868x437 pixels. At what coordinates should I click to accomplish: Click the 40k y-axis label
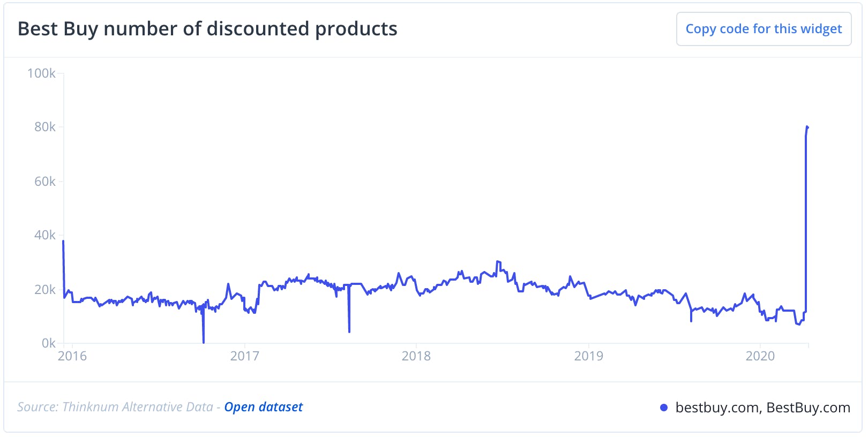pyautogui.click(x=45, y=235)
